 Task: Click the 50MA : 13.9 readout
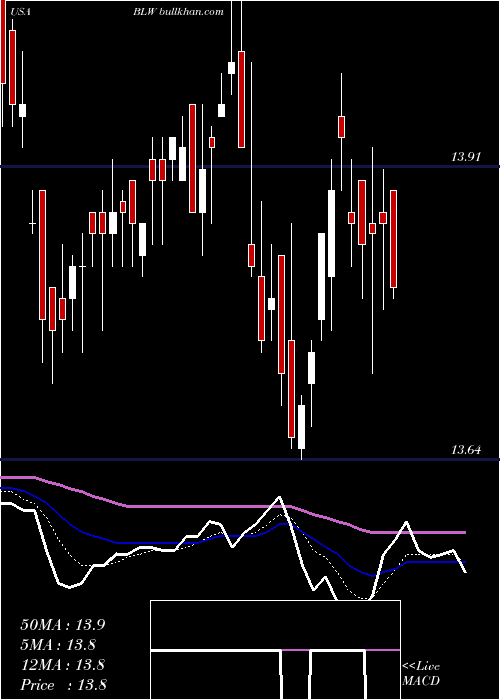(x=63, y=625)
